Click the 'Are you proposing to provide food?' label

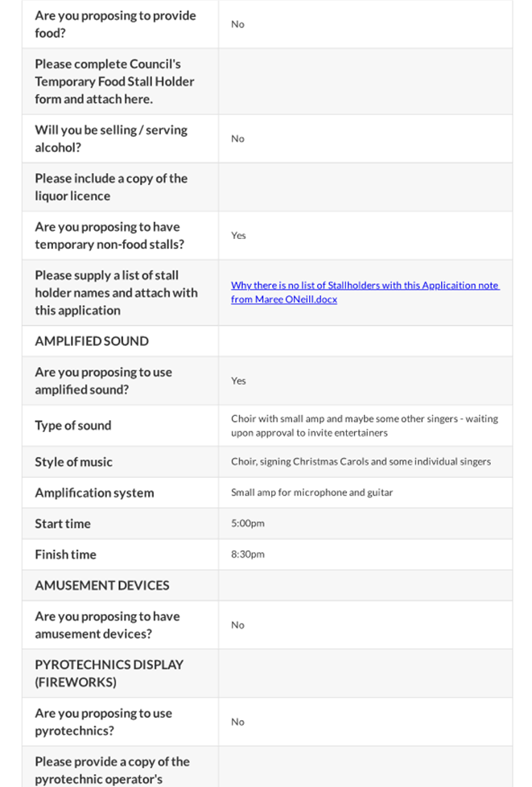115,24
